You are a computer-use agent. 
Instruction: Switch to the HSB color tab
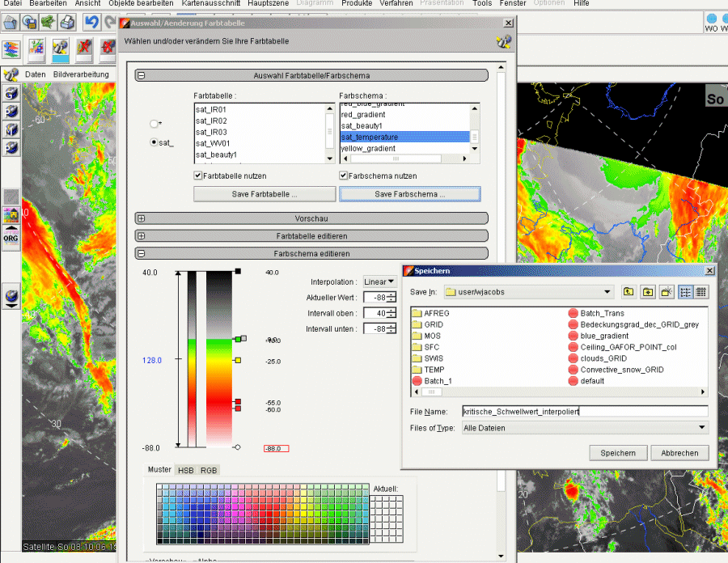[186, 470]
